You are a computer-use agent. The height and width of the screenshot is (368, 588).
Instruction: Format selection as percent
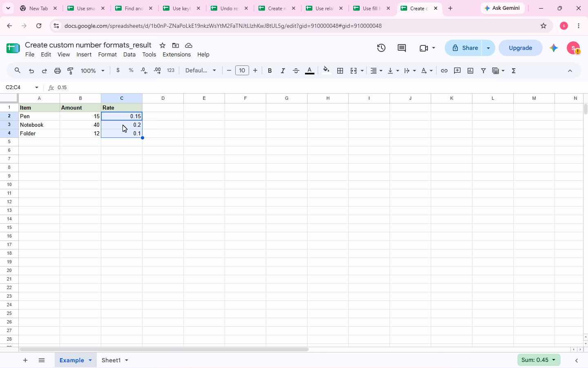[x=131, y=70]
